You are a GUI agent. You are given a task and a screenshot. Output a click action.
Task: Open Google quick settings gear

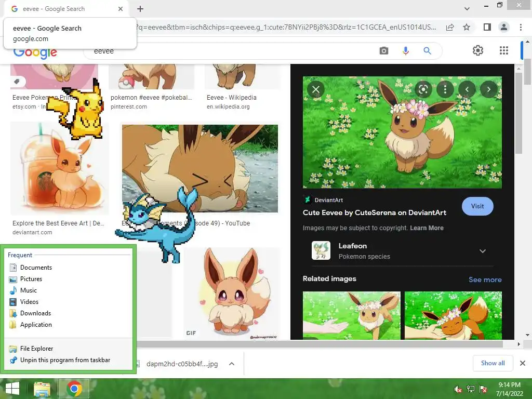[x=478, y=50]
